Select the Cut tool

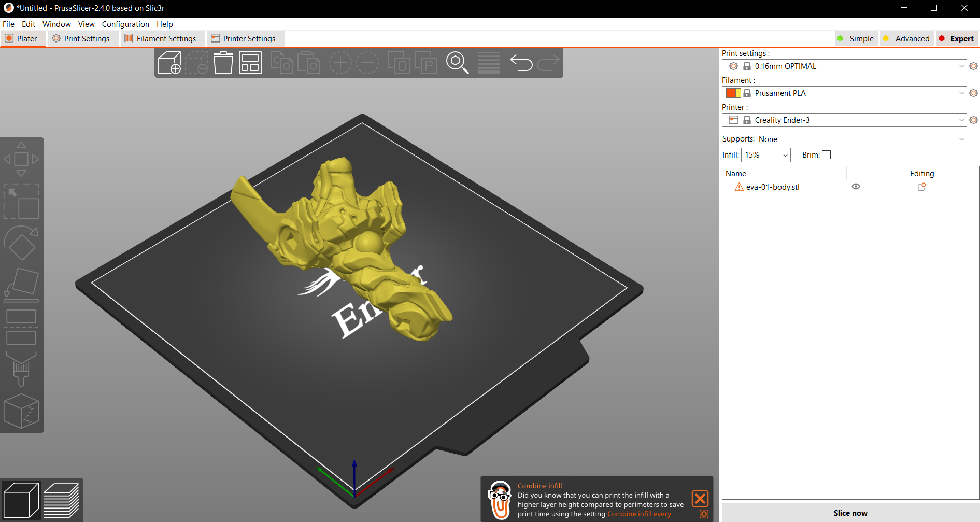[x=21, y=327]
